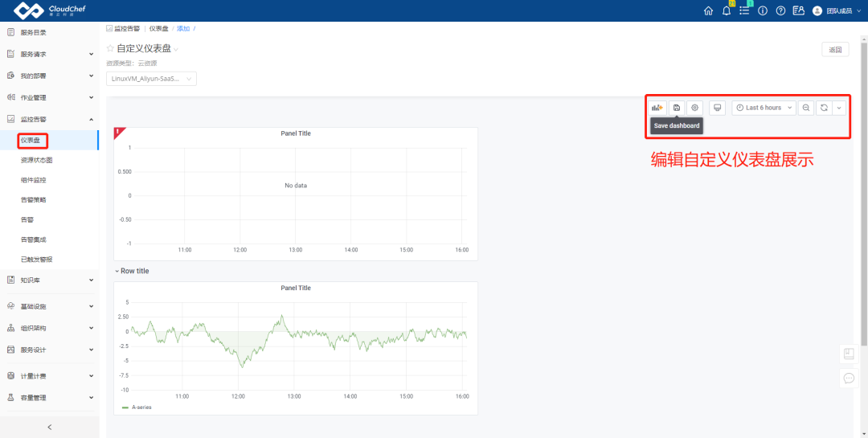Click the 返回 button
The image size is (868, 438).
pyautogui.click(x=835, y=50)
